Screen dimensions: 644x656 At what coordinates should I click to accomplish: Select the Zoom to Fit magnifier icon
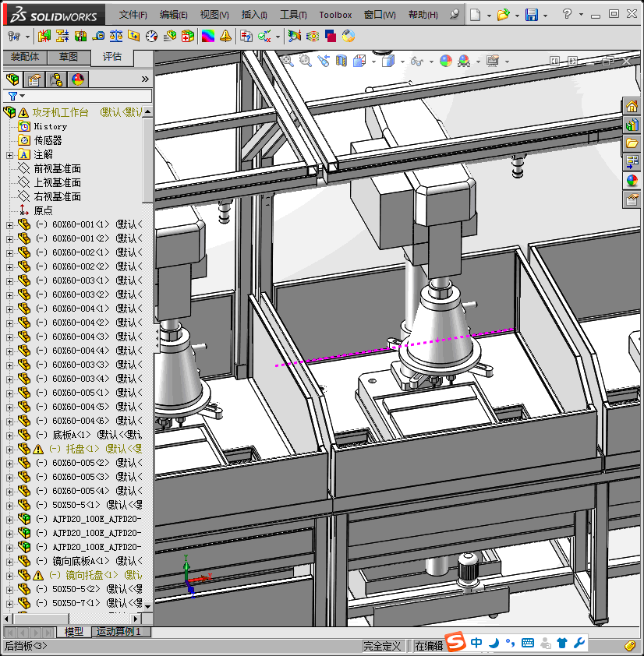288,61
